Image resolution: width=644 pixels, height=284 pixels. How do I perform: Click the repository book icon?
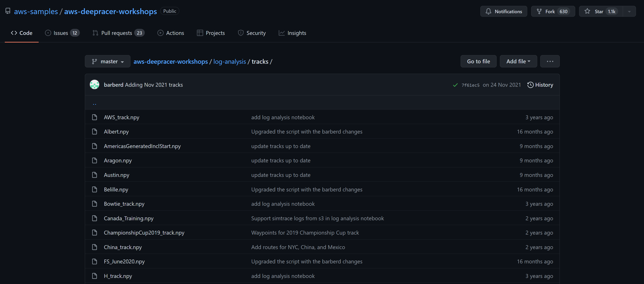coord(8,11)
